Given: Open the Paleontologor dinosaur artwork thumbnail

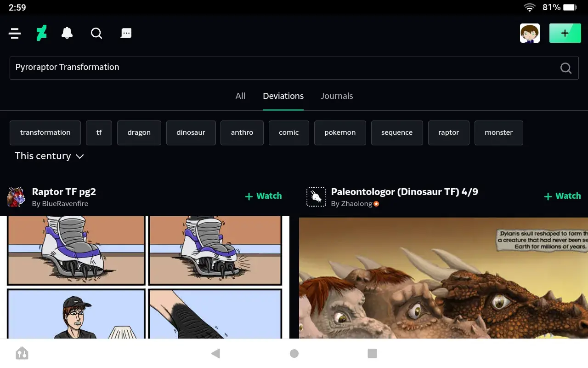Looking at the screenshot, I should click(443, 278).
